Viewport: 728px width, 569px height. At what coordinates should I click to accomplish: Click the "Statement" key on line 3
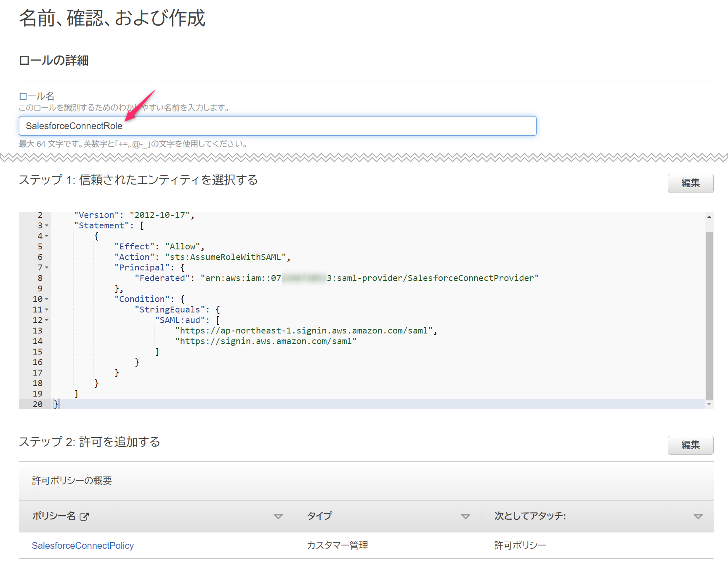click(101, 225)
